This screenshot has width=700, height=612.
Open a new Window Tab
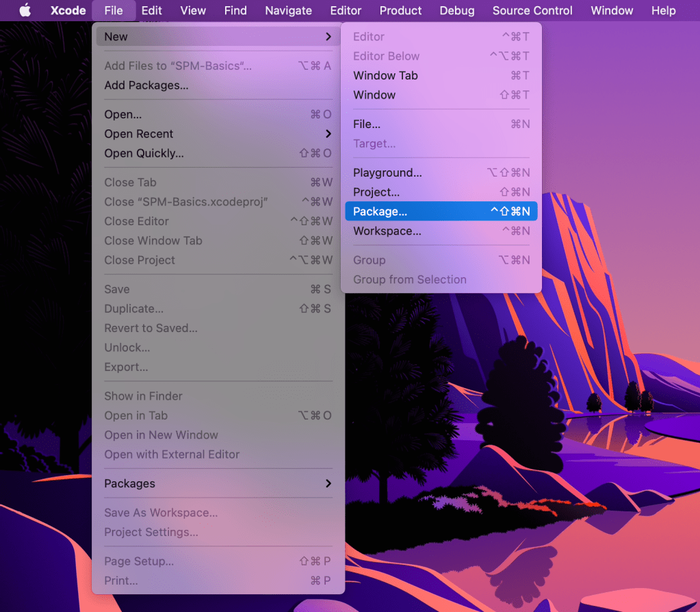click(385, 75)
